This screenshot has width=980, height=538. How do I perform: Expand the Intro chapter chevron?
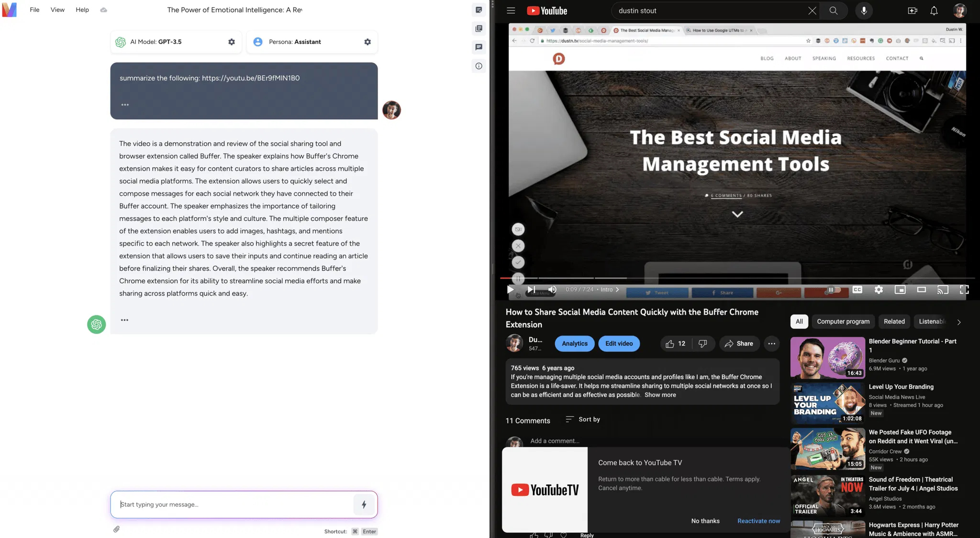click(617, 290)
